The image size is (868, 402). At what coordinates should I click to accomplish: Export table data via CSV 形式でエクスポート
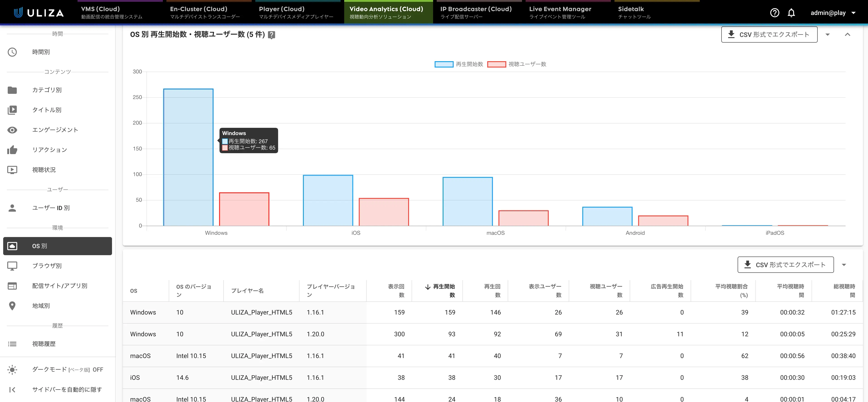click(x=785, y=265)
